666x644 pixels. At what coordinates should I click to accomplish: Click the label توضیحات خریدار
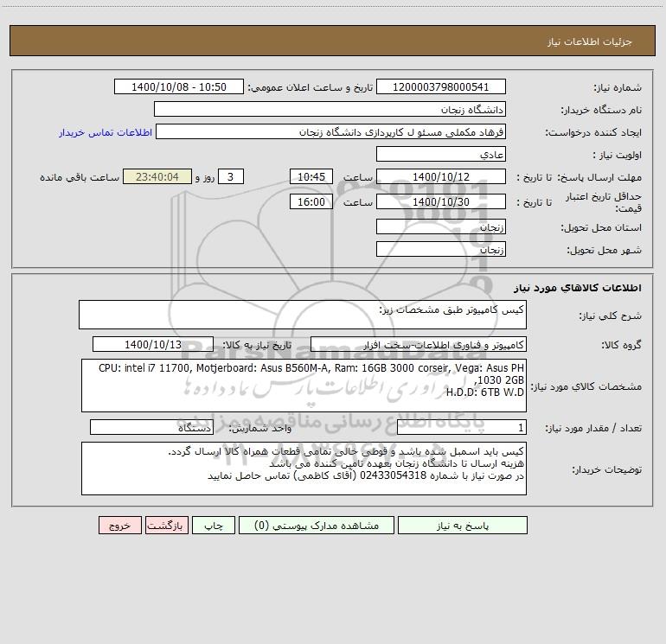(607, 469)
